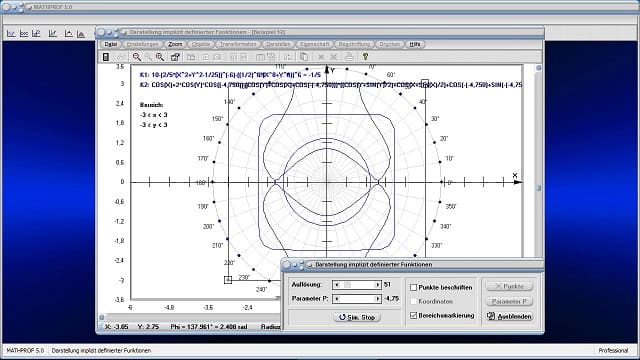Click the Ausblenden button
Screen dimensions: 640x360
coord(510,316)
